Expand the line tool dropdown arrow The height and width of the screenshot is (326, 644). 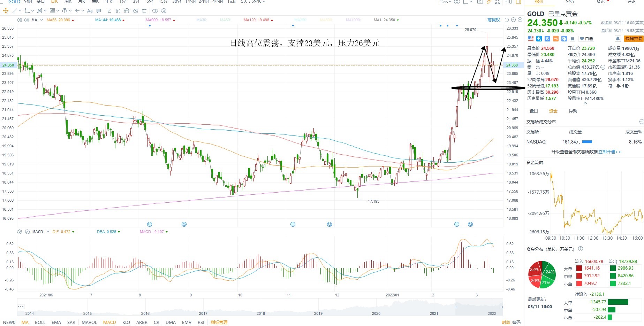(20, 11)
